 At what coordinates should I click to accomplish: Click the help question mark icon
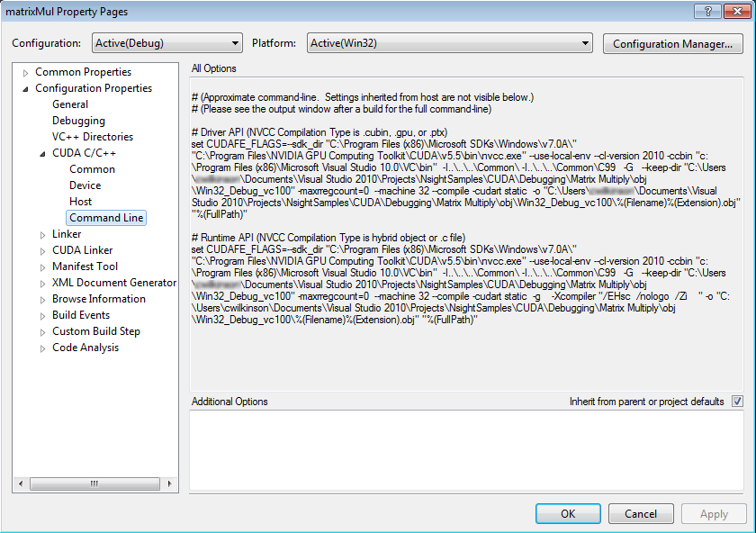[x=708, y=10]
